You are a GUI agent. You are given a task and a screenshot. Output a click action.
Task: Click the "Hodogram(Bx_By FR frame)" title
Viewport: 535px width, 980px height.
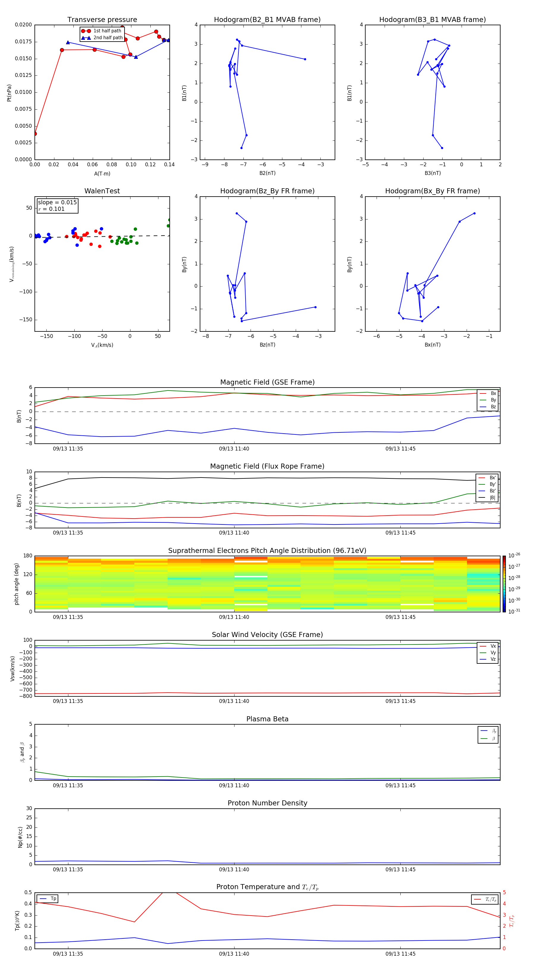(432, 191)
